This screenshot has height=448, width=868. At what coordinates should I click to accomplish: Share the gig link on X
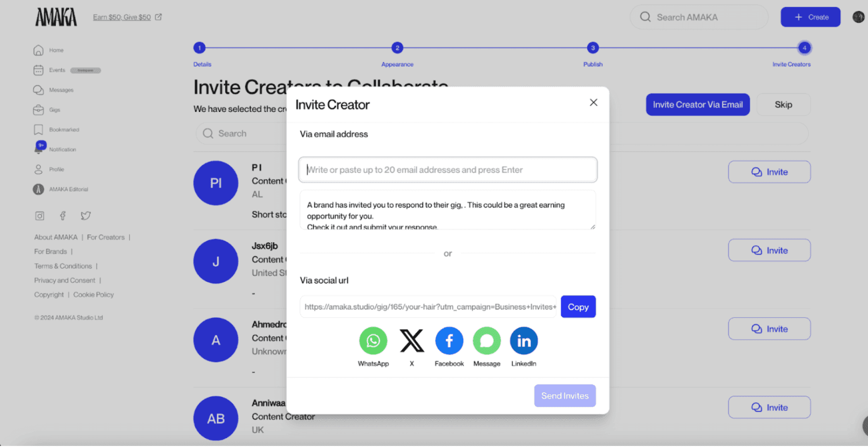412,341
